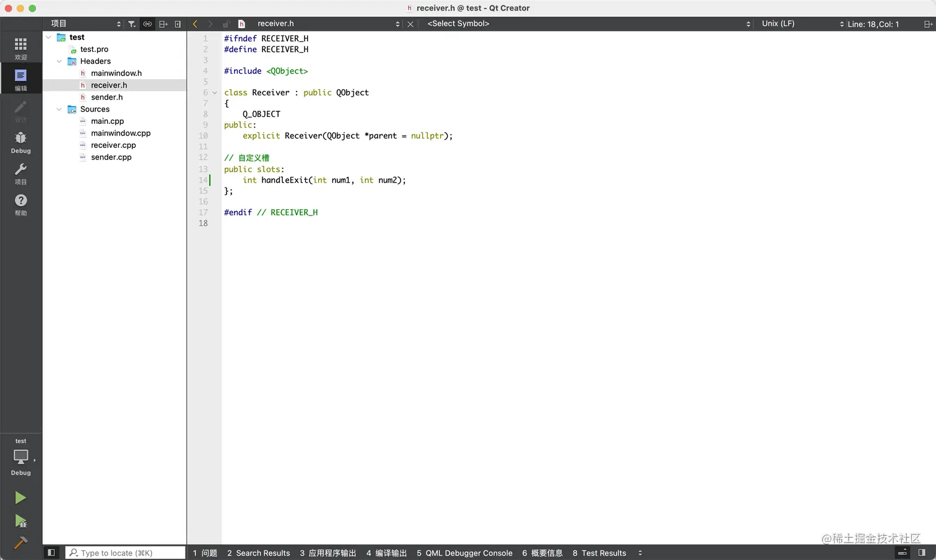This screenshot has height=560, width=936.
Task: Open the 6 概要信息 pane
Action: coord(542,553)
